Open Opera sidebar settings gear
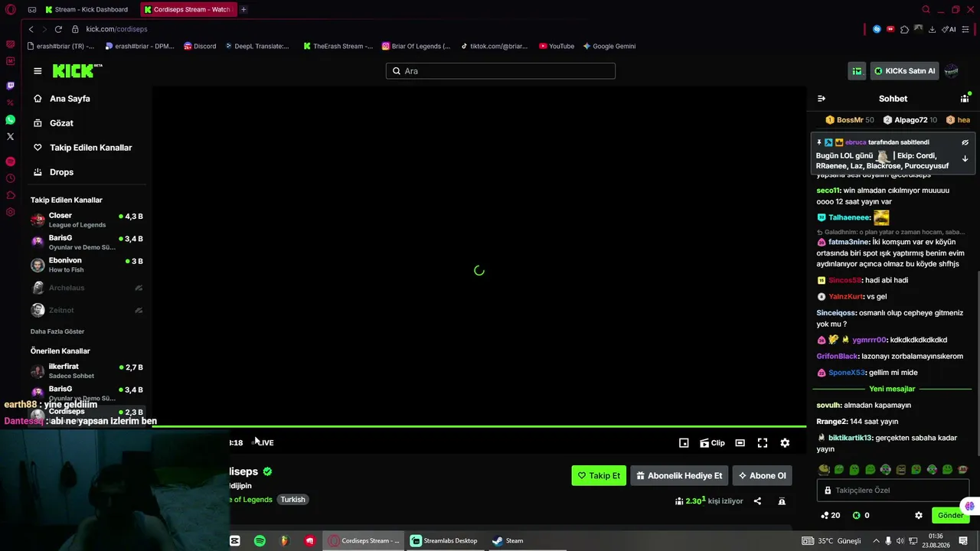980x551 pixels. [10, 212]
